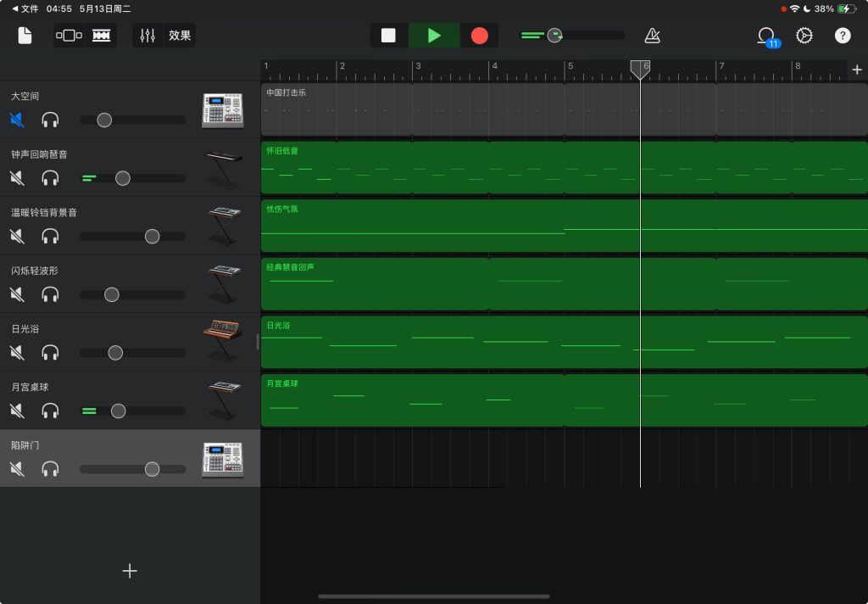The width and height of the screenshot is (868, 604).
Task: Switch to the track controls view icon
Action: (x=69, y=36)
